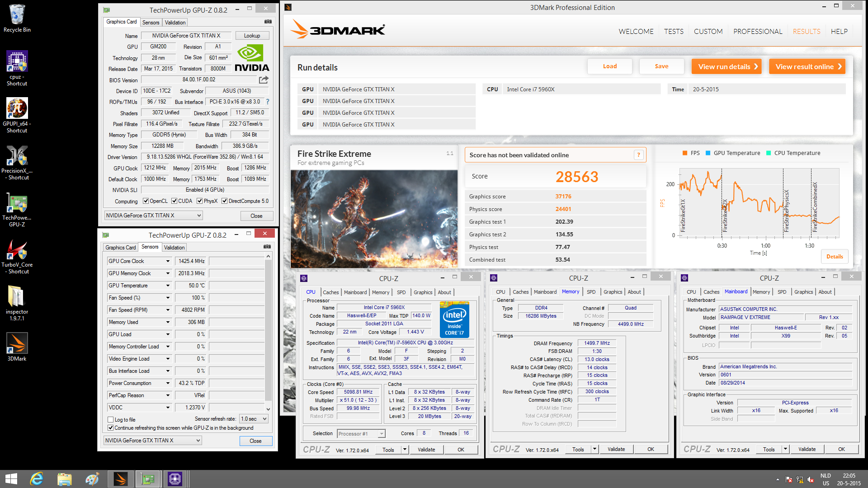Click Close button in GPU-Z Sensors window
868x488 pixels.
click(x=255, y=441)
